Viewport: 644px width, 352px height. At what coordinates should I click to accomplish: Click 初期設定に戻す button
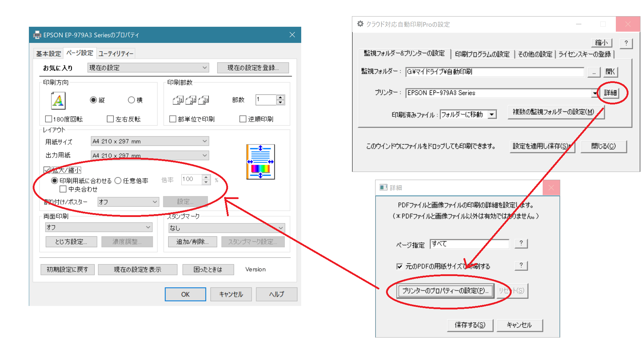pos(67,269)
